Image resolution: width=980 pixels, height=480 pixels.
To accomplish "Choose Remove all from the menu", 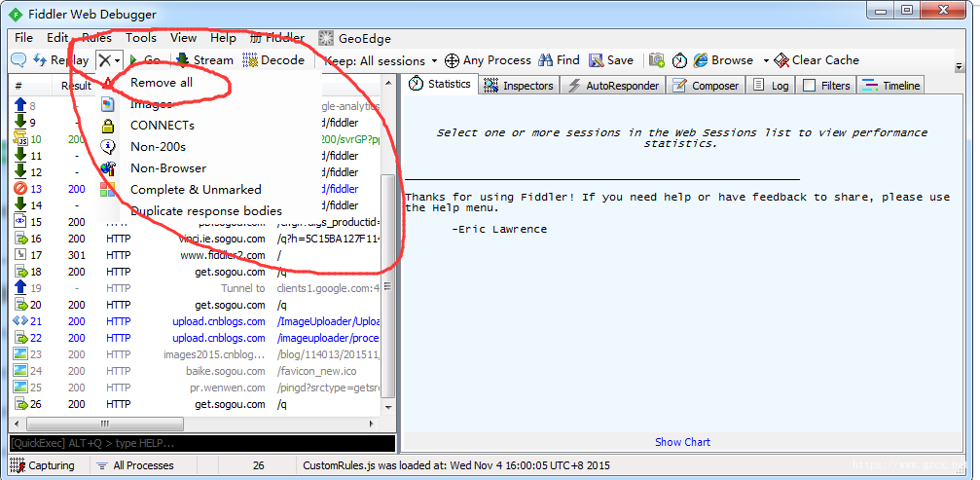I will tap(162, 83).
